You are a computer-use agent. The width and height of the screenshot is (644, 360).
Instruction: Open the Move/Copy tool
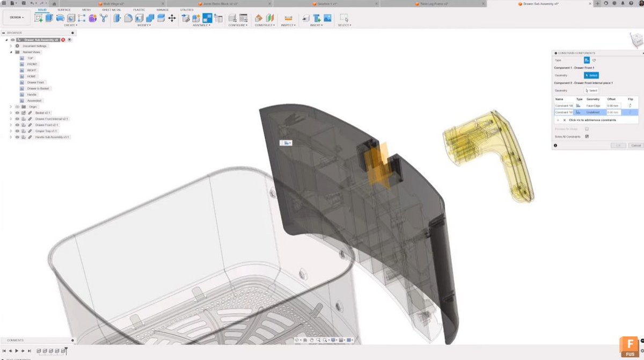tap(173, 18)
